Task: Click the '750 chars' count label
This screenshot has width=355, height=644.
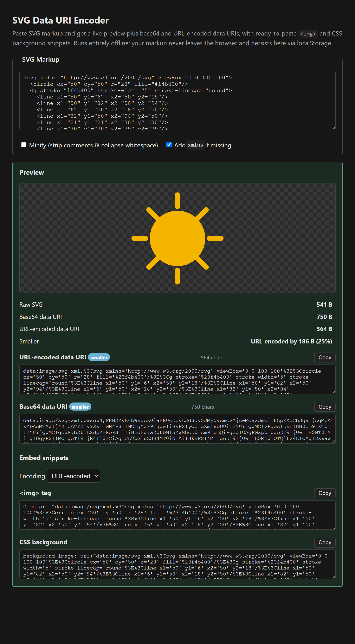Action: click(x=202, y=407)
